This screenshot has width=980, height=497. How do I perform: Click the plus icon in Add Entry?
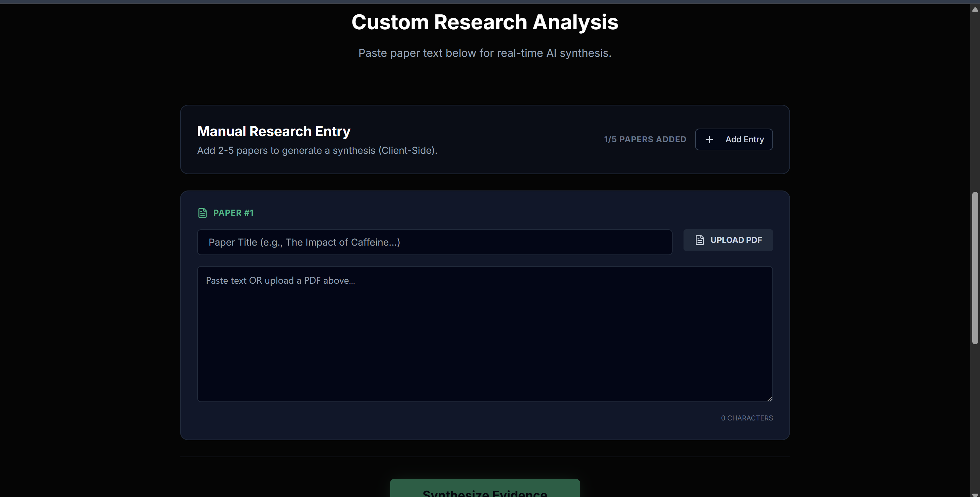click(709, 139)
